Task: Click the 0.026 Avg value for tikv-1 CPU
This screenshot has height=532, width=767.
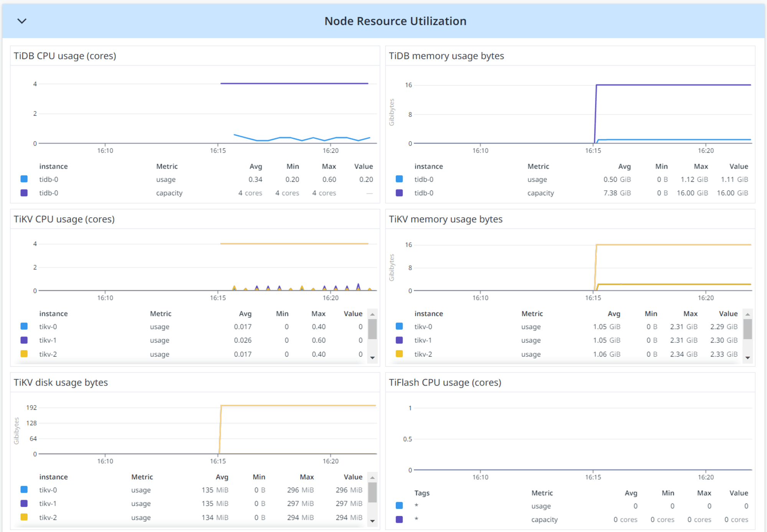Action: 243,340
